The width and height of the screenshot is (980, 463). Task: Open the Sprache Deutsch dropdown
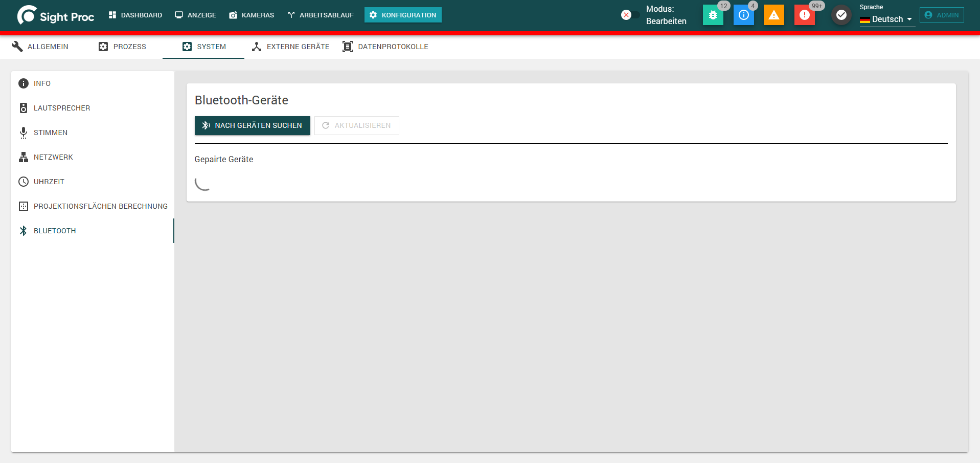coord(887,19)
